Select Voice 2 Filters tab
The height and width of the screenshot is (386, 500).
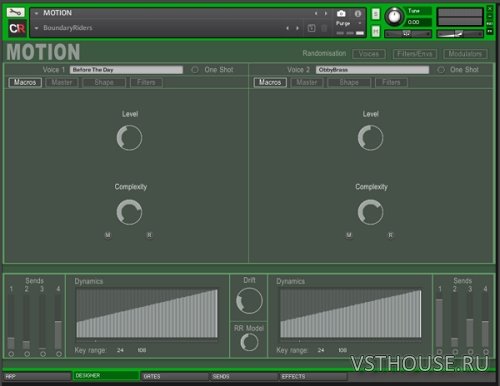pyautogui.click(x=391, y=82)
